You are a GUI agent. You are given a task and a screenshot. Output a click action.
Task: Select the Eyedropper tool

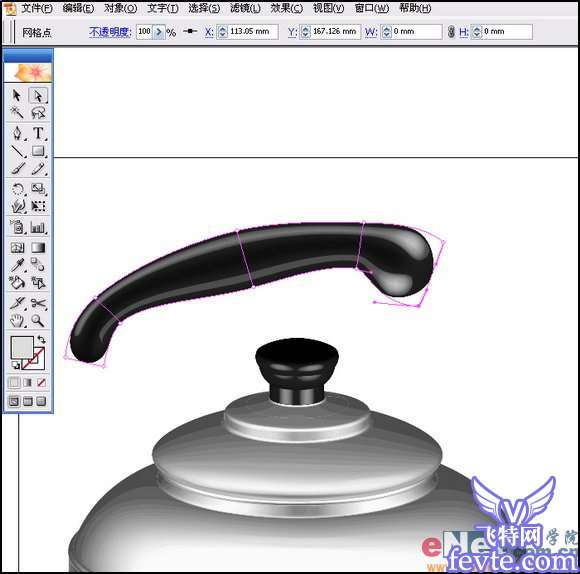tap(17, 265)
